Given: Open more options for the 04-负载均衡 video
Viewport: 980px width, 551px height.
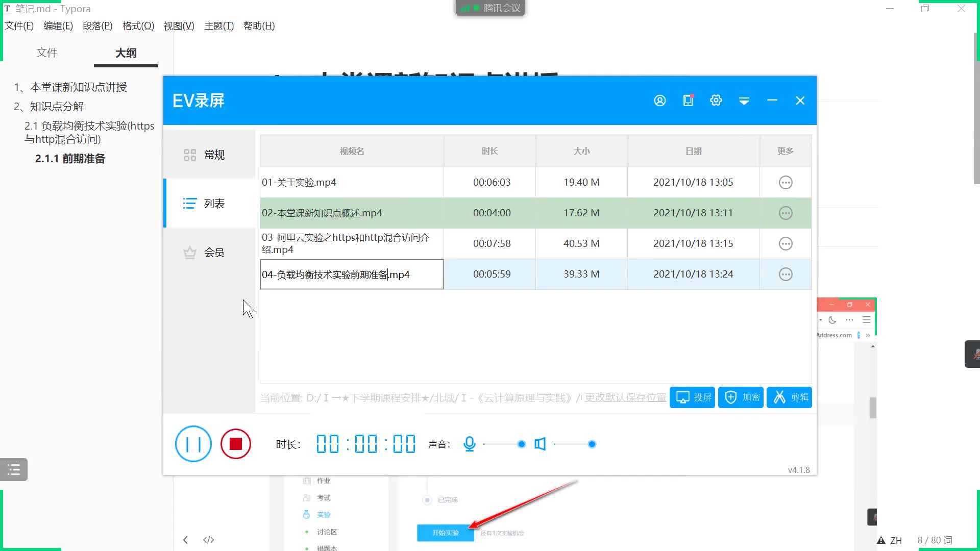Looking at the screenshot, I should coord(786,274).
